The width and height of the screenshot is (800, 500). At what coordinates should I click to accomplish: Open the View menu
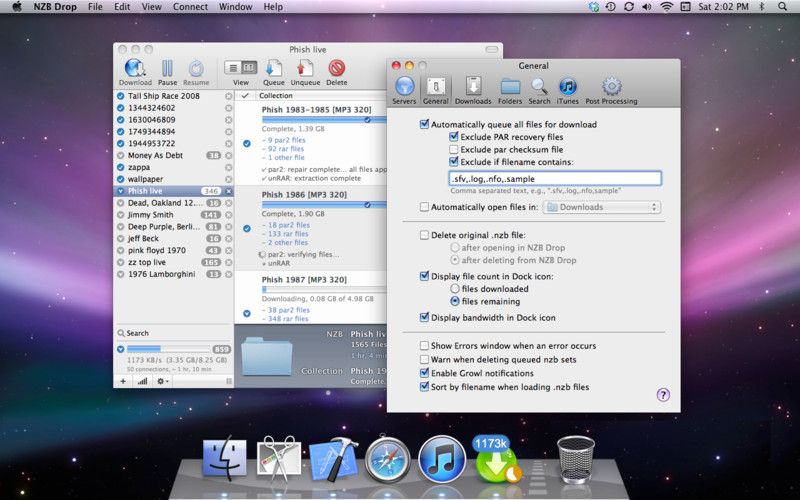coord(152,7)
